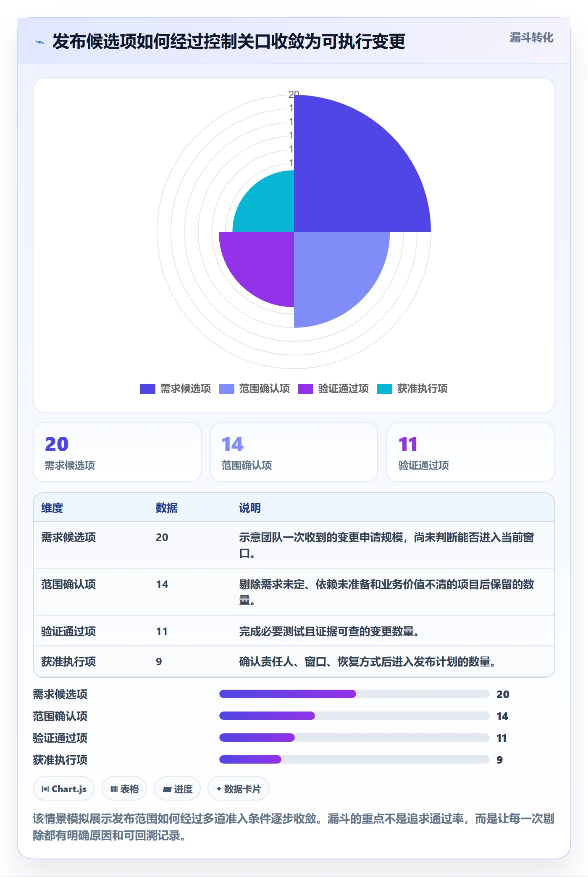
Task: Click the main title 发布候选项如何经过控制关口
Action: (229, 42)
